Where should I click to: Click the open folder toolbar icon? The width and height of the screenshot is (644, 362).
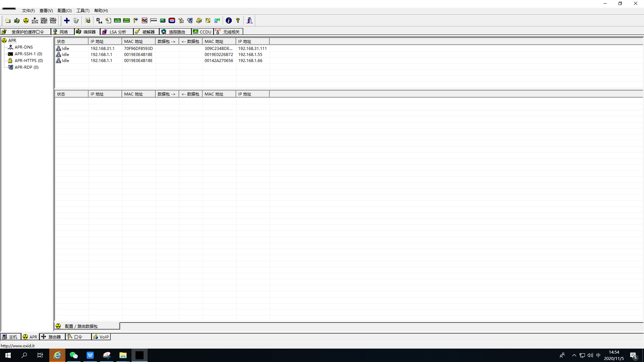8,20
